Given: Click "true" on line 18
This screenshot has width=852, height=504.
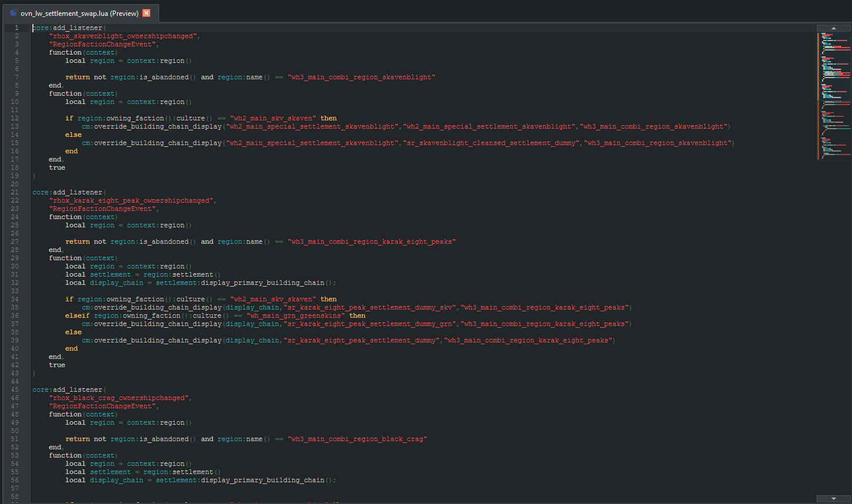Looking at the screenshot, I should coord(57,167).
